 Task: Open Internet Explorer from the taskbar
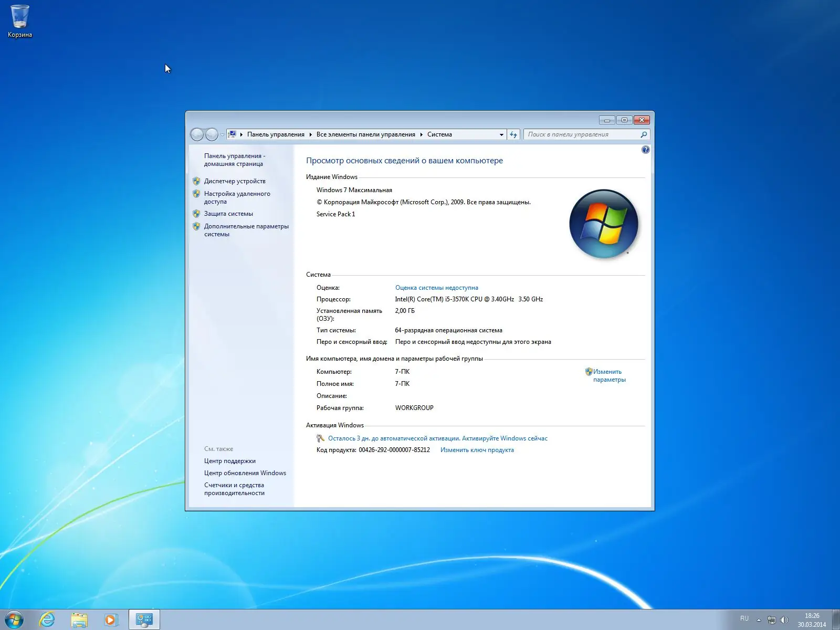[x=47, y=619]
